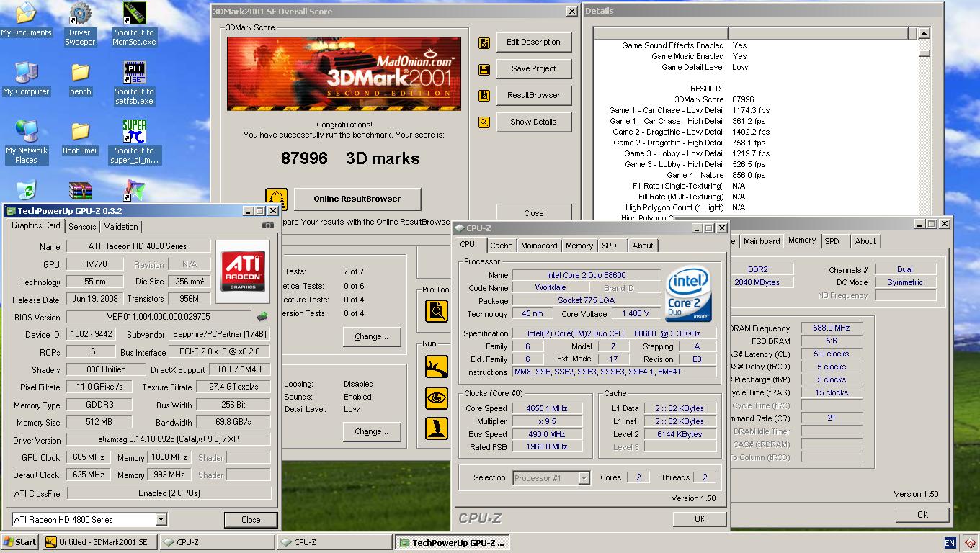Save BIOS using the green chip icon

(263, 317)
